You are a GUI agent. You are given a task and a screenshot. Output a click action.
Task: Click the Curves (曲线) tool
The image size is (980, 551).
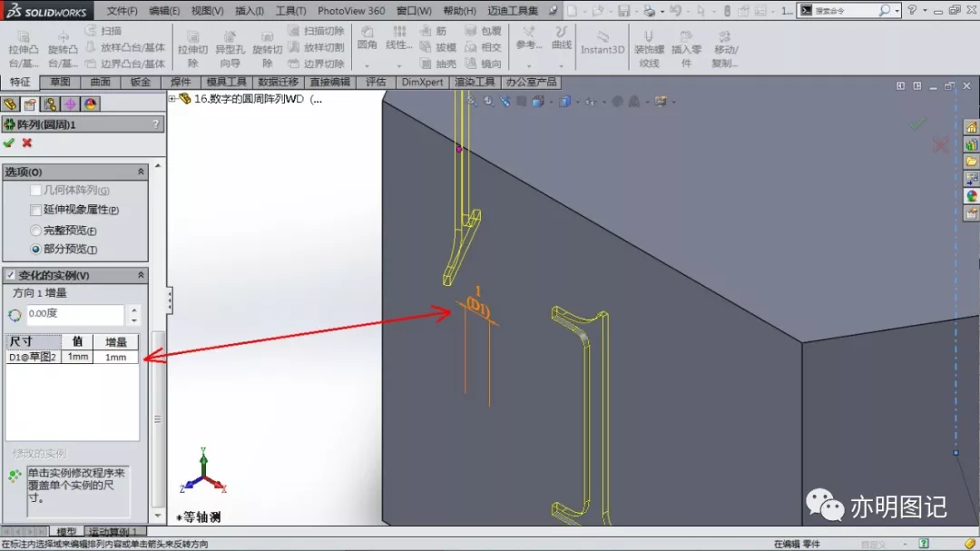[562, 38]
